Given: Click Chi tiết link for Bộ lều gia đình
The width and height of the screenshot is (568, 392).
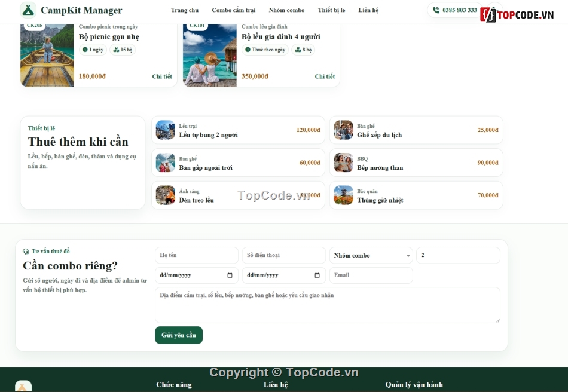Looking at the screenshot, I should click(x=325, y=76).
